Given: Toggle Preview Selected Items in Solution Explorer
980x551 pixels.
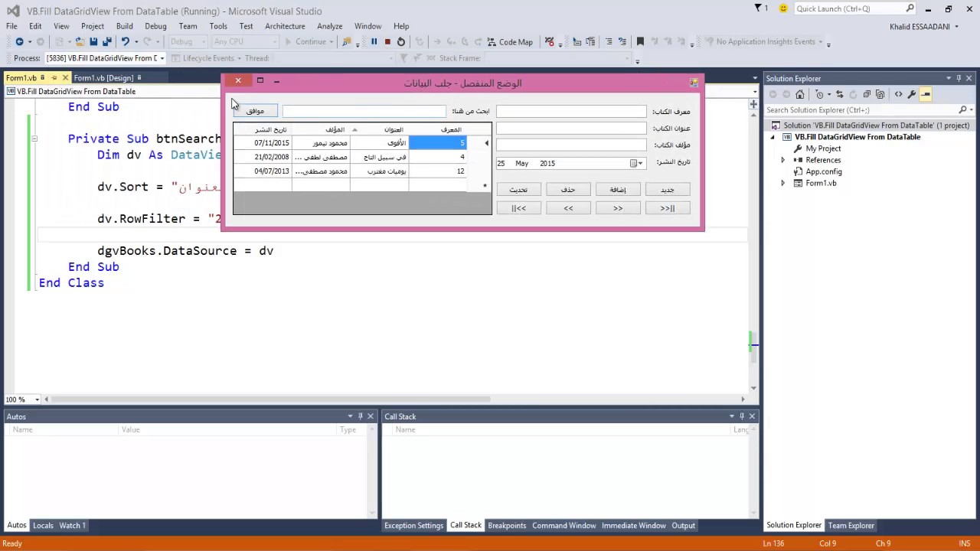Looking at the screenshot, I should pyautogui.click(x=926, y=94).
